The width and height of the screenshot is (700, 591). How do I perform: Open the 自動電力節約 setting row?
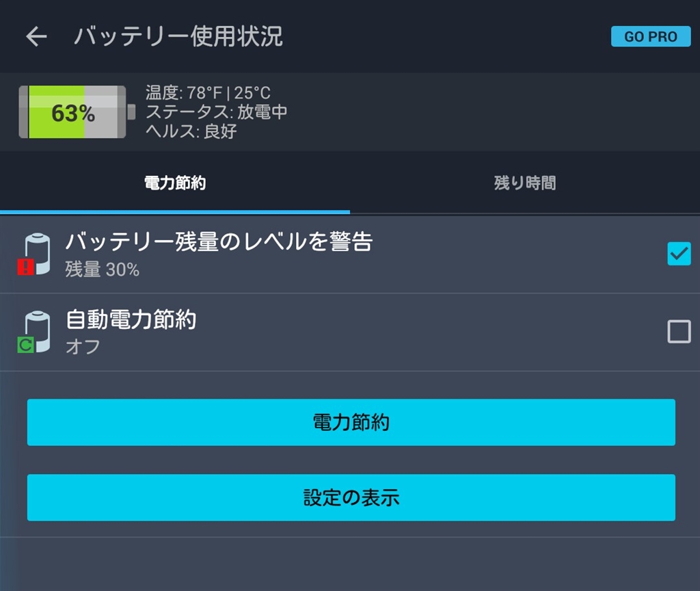click(350, 332)
